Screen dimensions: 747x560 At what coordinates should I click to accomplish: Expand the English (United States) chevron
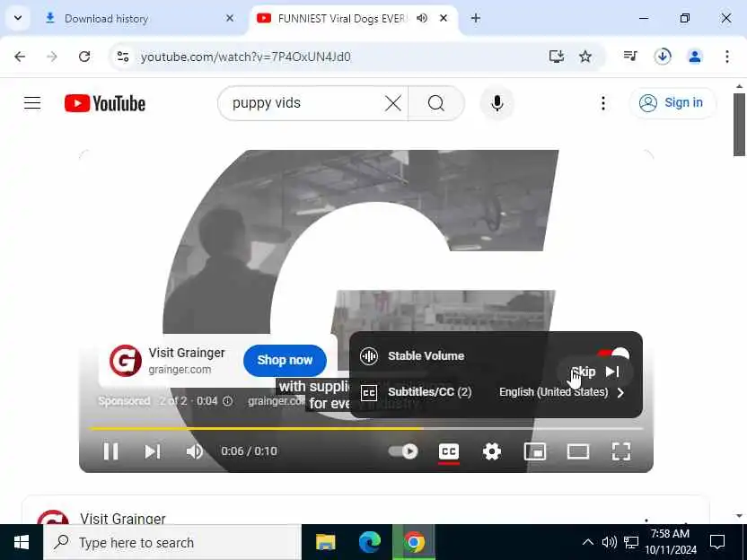click(x=620, y=392)
